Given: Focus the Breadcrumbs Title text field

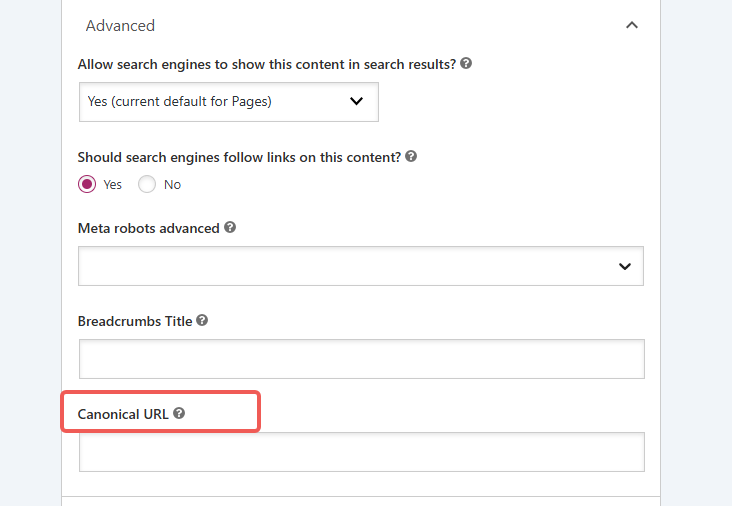Looking at the screenshot, I should 361,359.
